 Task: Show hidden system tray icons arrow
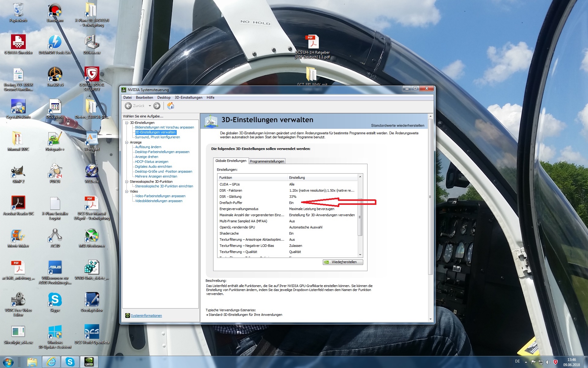(526, 362)
